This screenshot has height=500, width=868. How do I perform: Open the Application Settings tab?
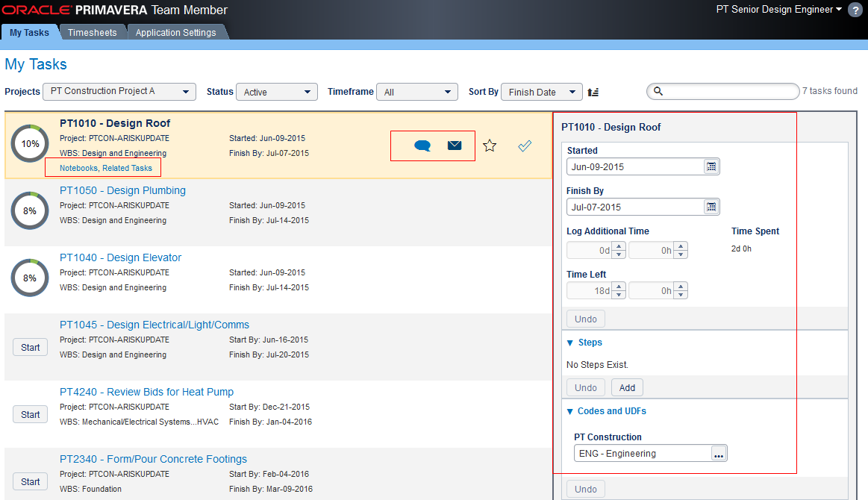pos(176,33)
